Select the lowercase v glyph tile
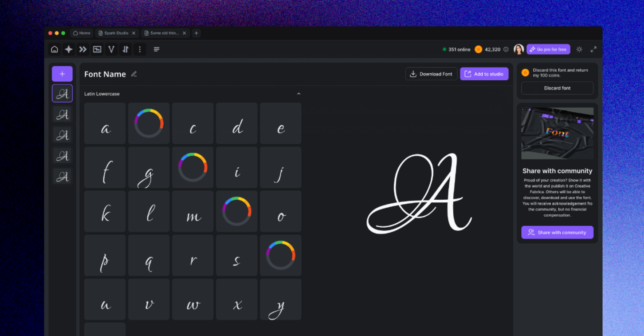Image resolution: width=644 pixels, height=336 pixels. (x=149, y=299)
